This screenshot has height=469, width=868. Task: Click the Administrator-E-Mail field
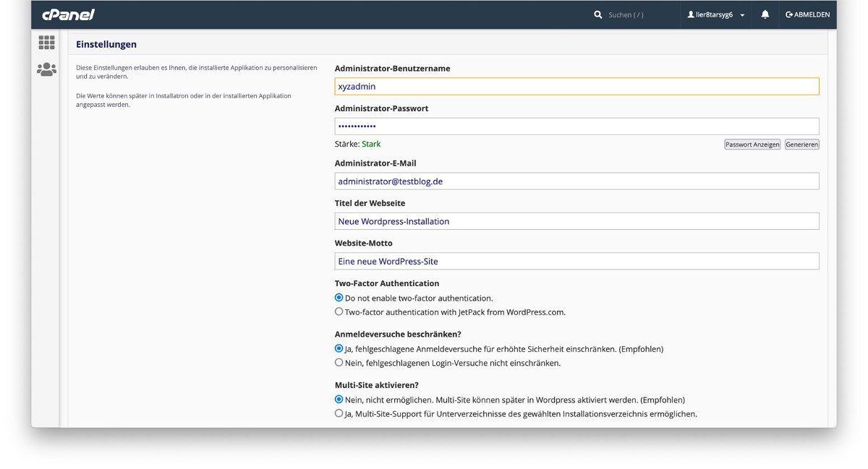pyautogui.click(x=576, y=181)
